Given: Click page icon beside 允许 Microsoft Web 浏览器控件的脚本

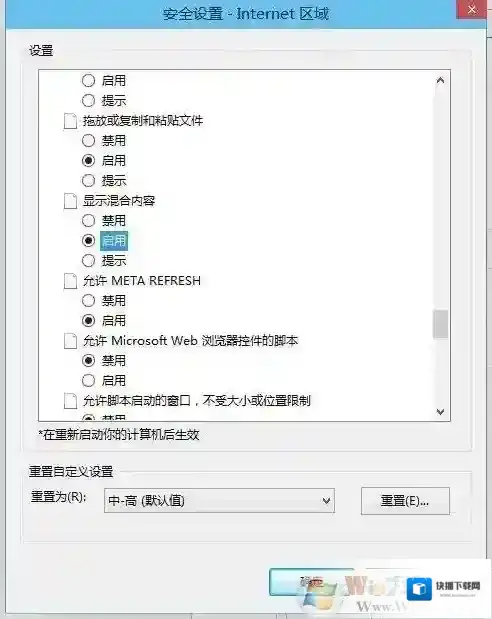Looking at the screenshot, I should point(70,341).
